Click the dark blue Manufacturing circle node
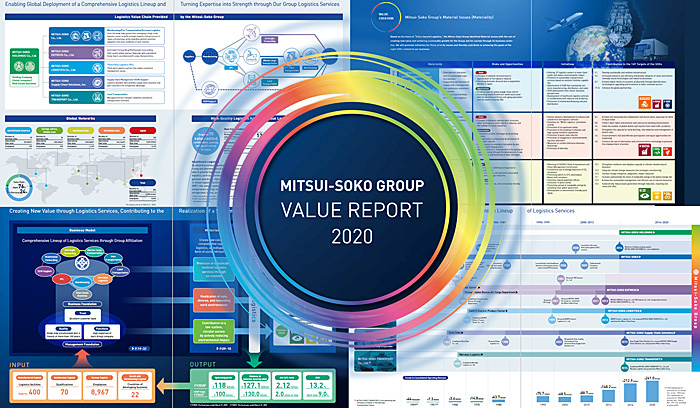This screenshot has height=408, width=700. pyautogui.click(x=210, y=56)
